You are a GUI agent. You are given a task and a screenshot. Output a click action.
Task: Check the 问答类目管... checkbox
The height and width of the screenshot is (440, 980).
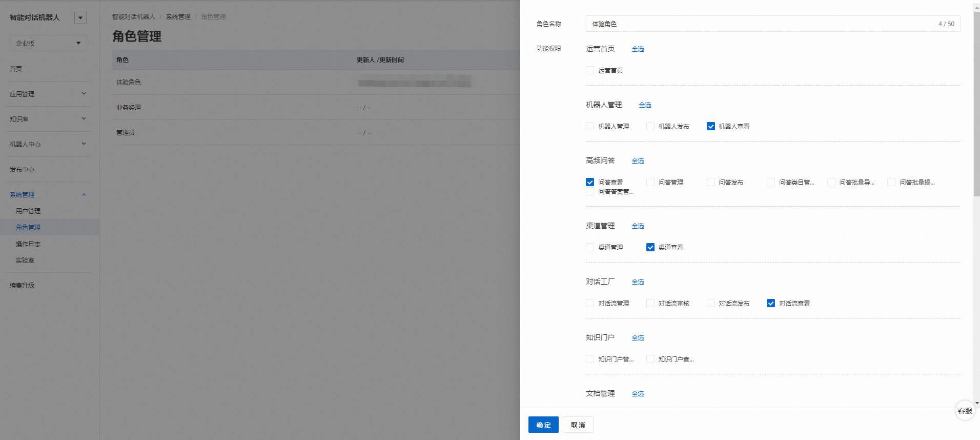(x=771, y=182)
